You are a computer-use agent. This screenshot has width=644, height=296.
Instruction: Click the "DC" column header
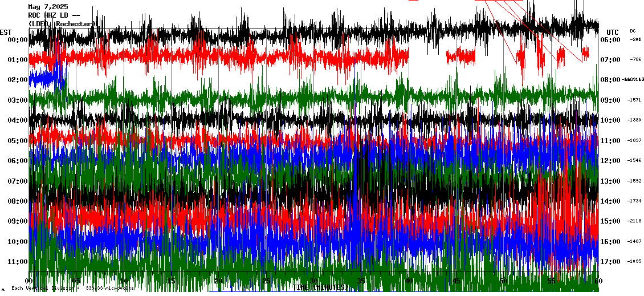pyautogui.click(x=633, y=31)
